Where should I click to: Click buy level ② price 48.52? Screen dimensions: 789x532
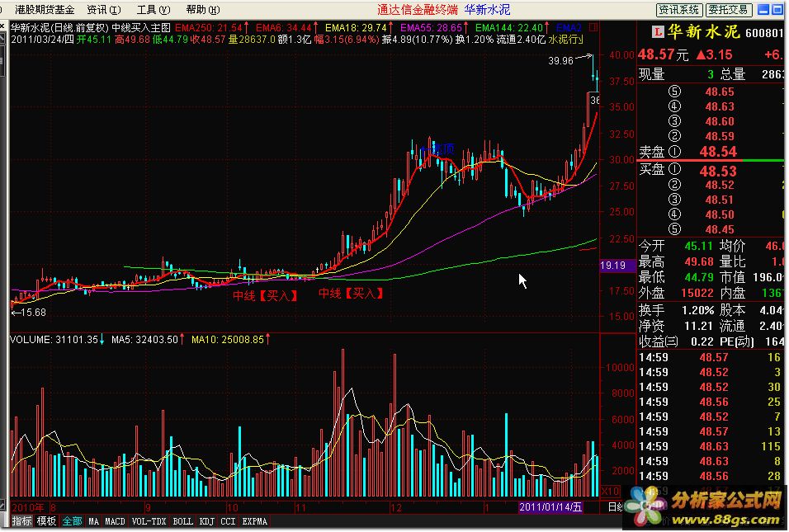click(720, 185)
